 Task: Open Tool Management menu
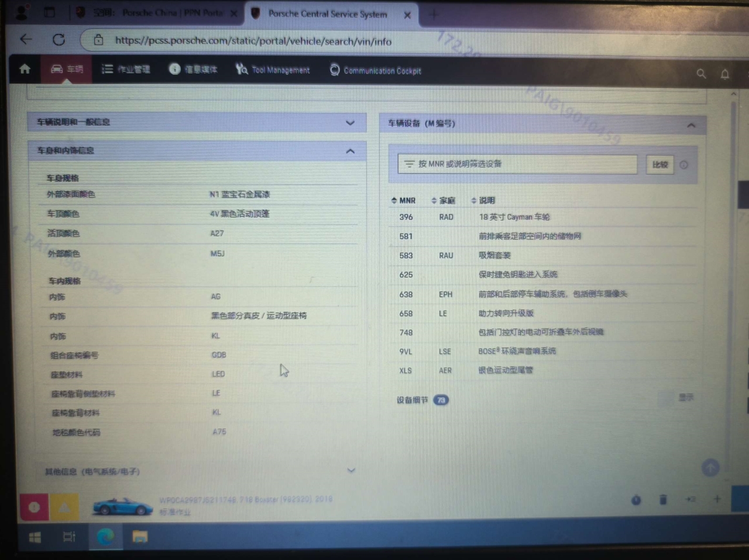[x=273, y=70]
